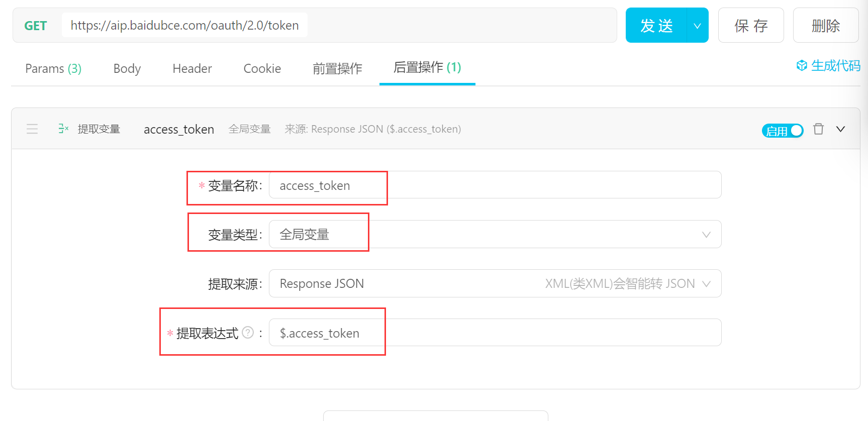Open the 发送 button dropdown arrow
Screen dimensions: 868x421
point(697,26)
